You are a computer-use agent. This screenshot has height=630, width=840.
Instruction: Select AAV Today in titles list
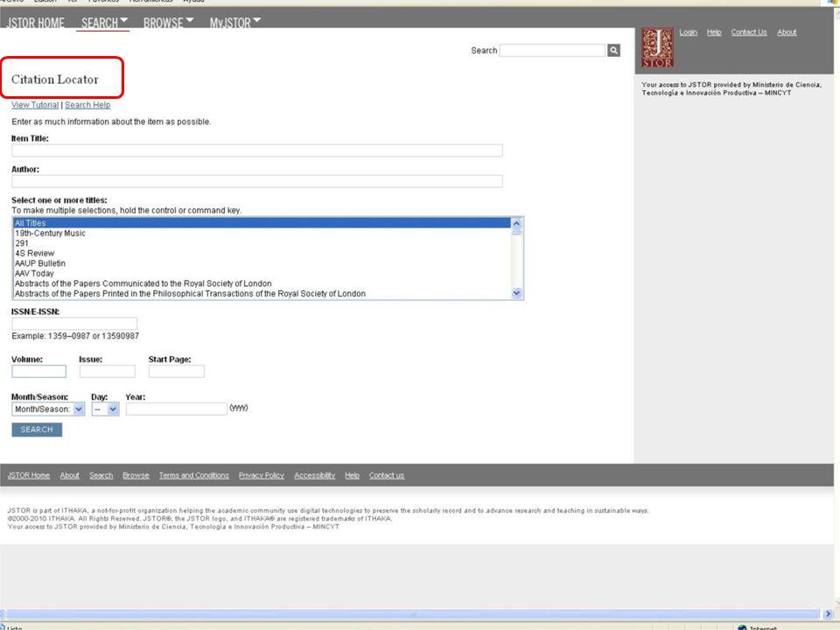click(262, 273)
